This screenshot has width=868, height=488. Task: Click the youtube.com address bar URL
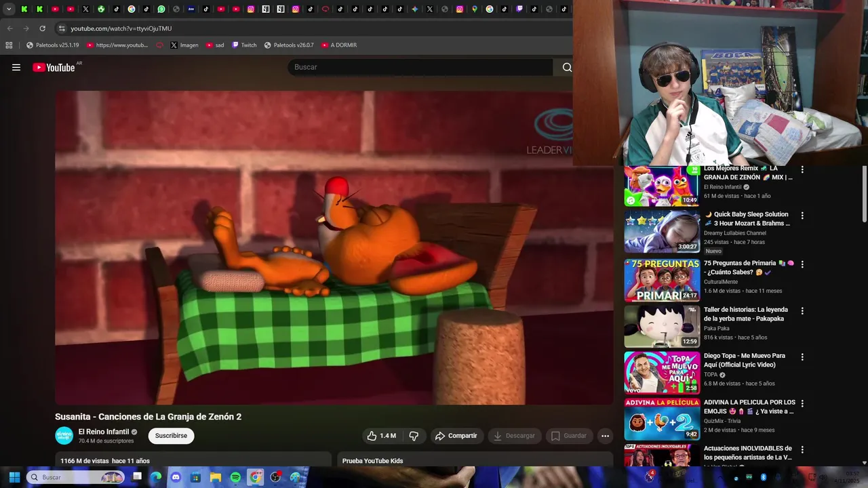[x=121, y=28]
